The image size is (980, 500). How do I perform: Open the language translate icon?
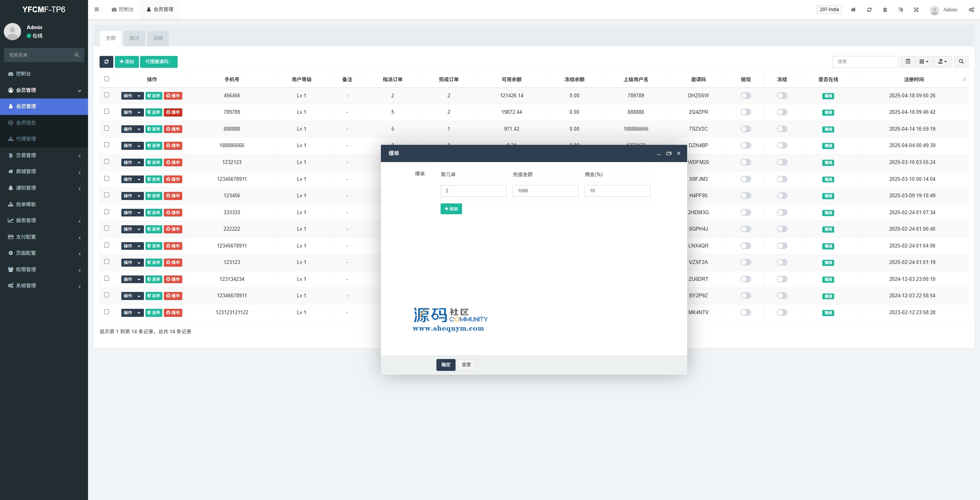click(901, 10)
